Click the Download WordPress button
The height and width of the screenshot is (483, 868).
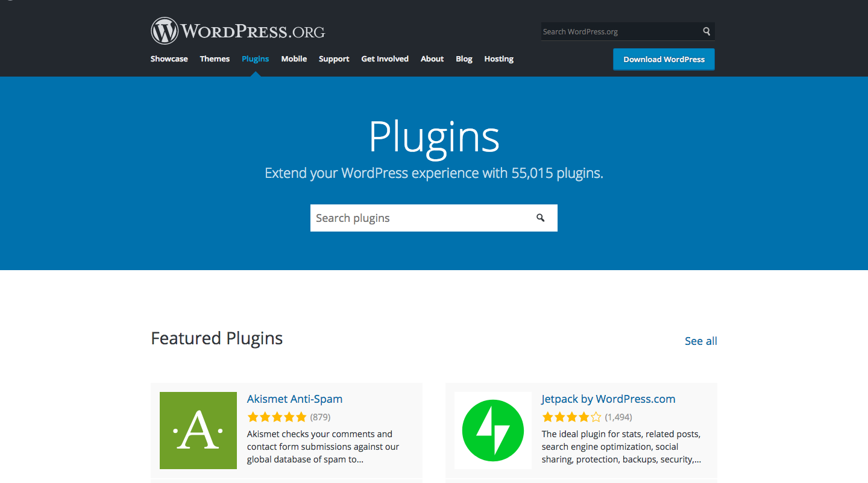tap(664, 59)
